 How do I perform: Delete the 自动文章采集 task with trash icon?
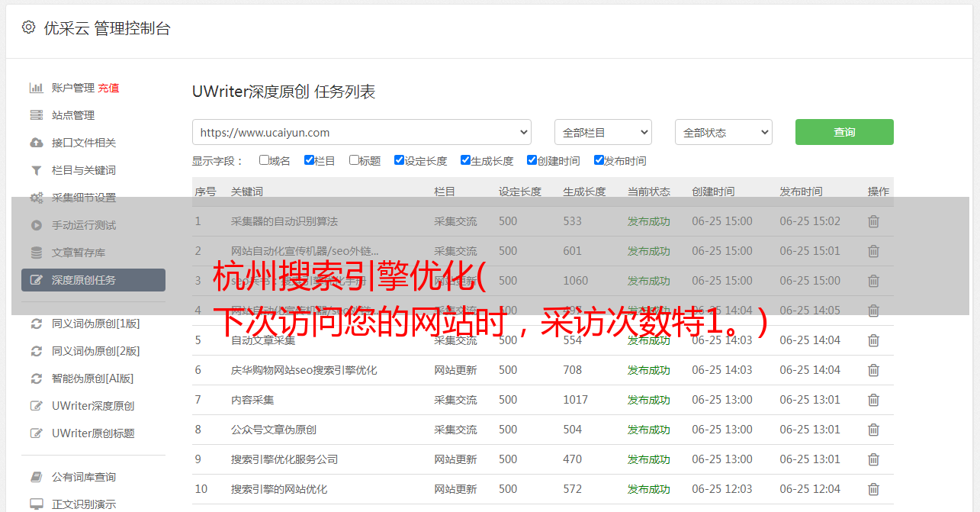pyautogui.click(x=874, y=340)
